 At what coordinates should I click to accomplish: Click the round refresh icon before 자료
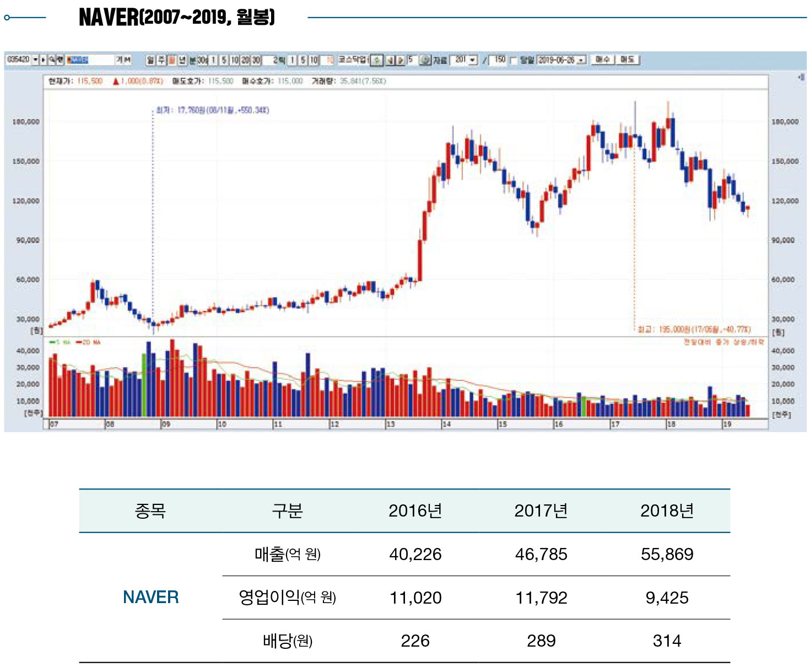coord(425,60)
